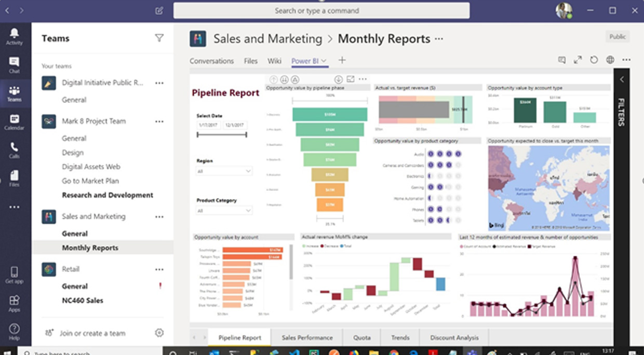Click the Select Date range slider
The width and height of the screenshot is (644, 355).
[x=222, y=135]
